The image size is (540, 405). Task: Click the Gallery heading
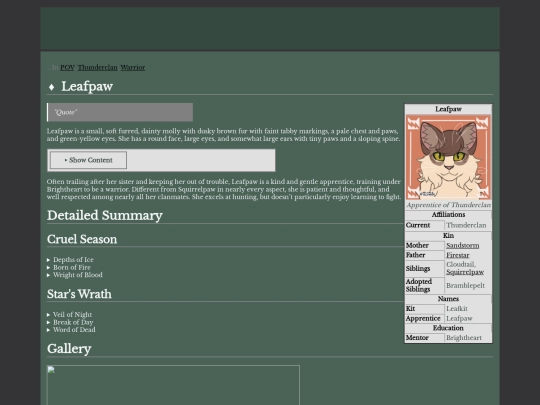69,349
